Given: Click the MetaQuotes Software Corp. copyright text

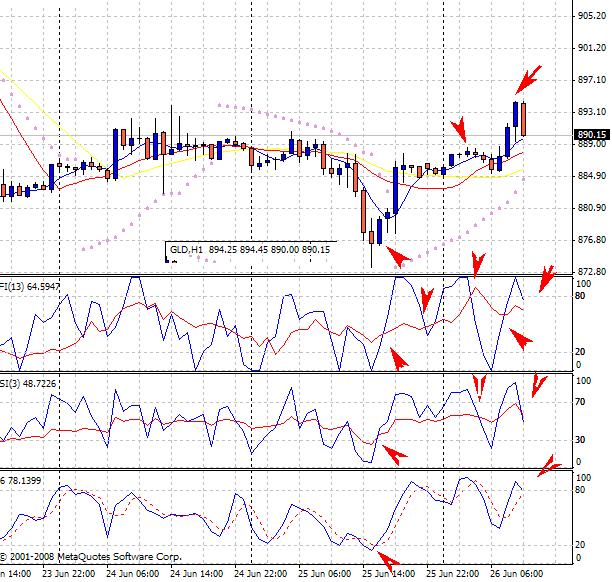Looking at the screenshot, I should [90, 555].
